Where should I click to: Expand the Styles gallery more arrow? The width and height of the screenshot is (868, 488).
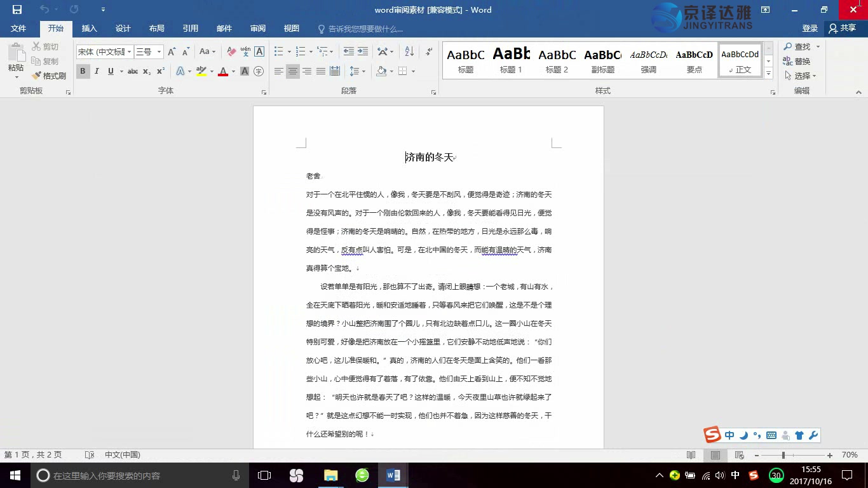tap(768, 74)
